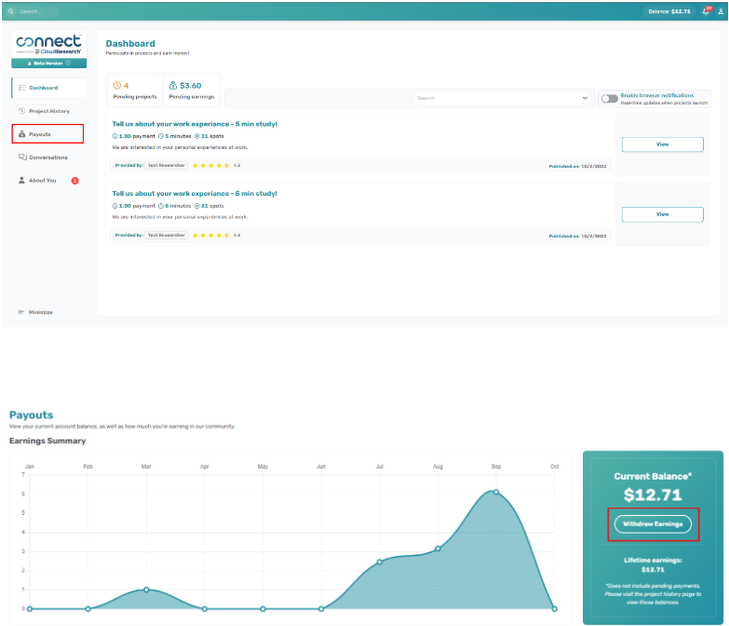The image size is (729, 626).
Task: Open the user profile icon in top bar
Action: coord(721,11)
